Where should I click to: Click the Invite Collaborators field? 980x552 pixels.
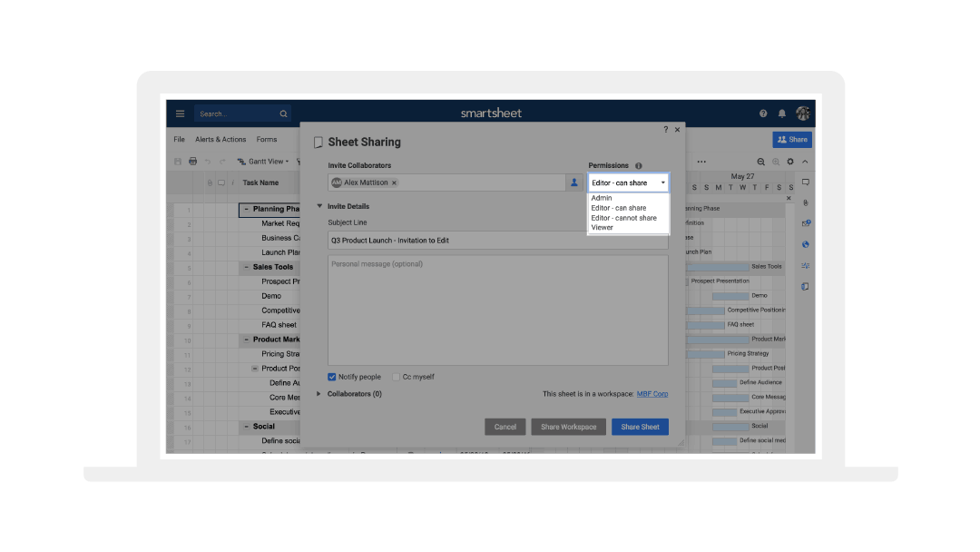tap(447, 182)
